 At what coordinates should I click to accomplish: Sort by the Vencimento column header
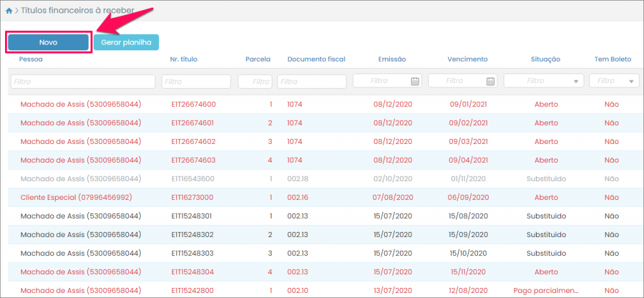(x=467, y=59)
